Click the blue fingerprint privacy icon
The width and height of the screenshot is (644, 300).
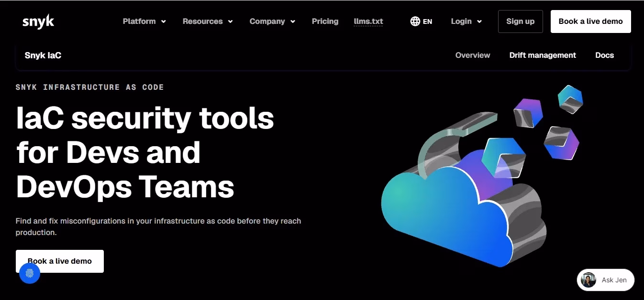(30, 273)
